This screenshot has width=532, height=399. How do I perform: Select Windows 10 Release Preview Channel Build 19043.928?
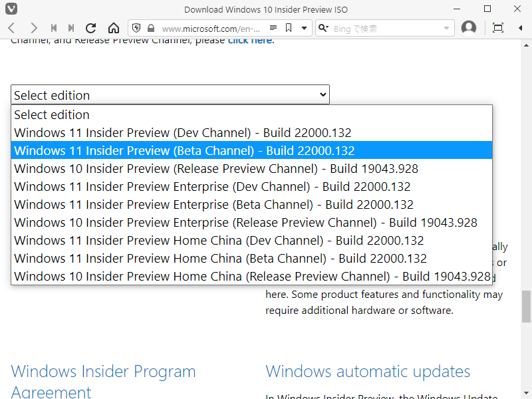point(251,169)
